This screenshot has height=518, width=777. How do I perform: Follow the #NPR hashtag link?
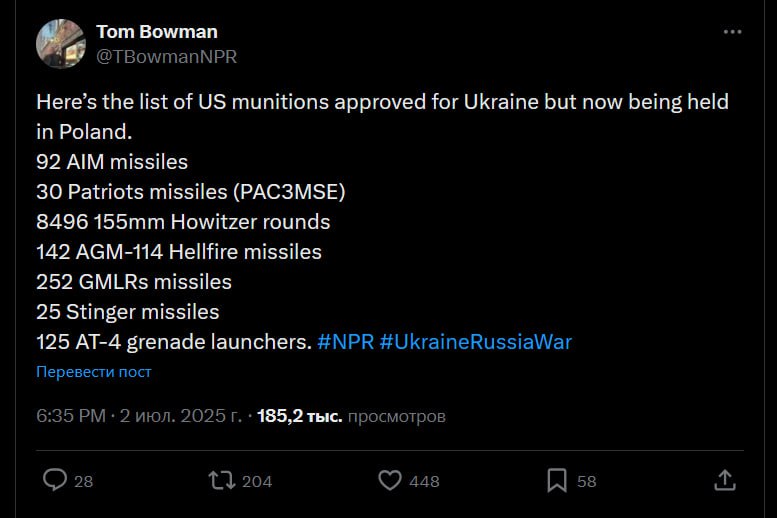click(345, 341)
